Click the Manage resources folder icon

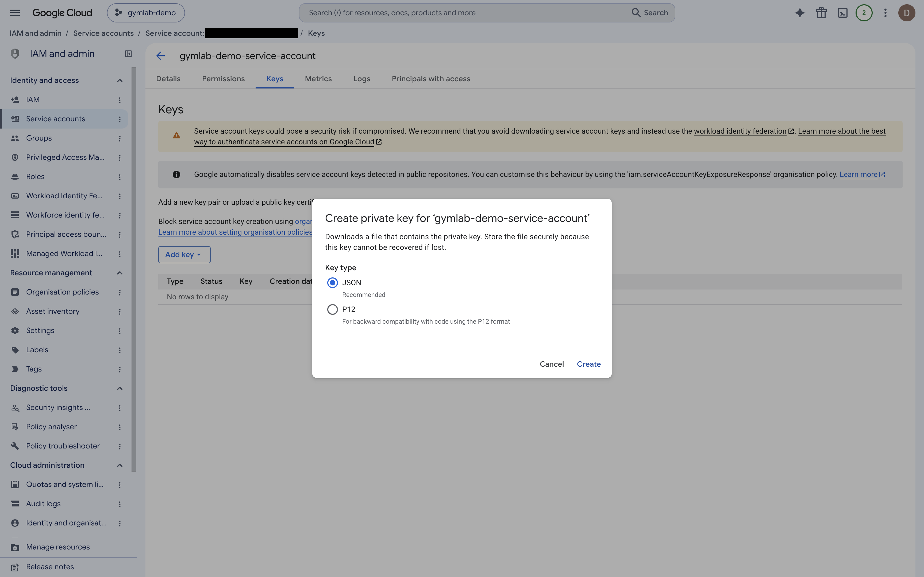tap(15, 547)
